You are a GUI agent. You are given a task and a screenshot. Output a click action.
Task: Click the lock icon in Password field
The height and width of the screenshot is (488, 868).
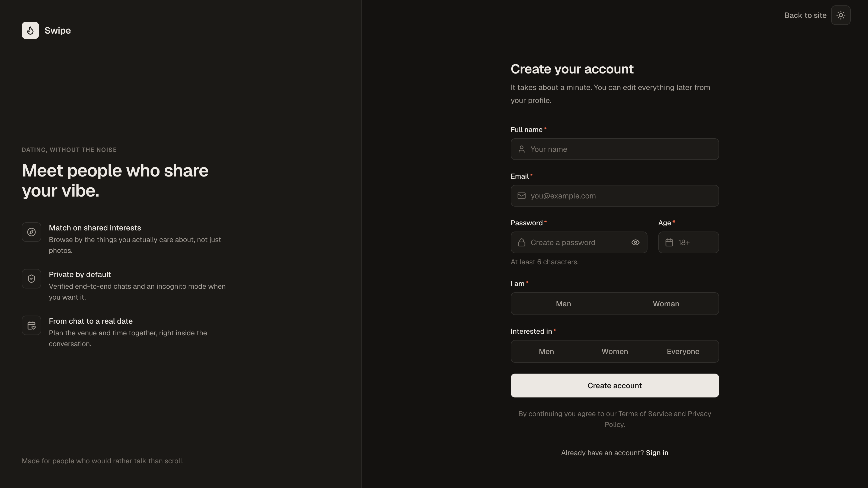tap(522, 242)
